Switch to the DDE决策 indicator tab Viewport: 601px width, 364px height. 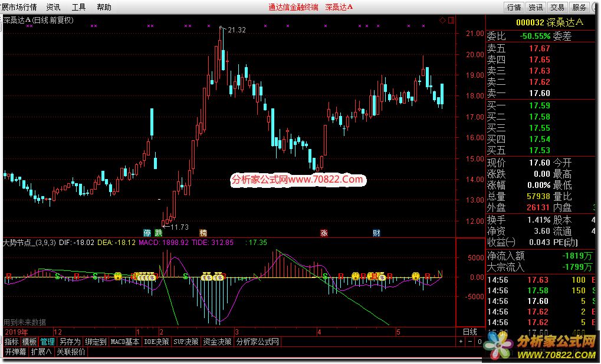pos(156,342)
